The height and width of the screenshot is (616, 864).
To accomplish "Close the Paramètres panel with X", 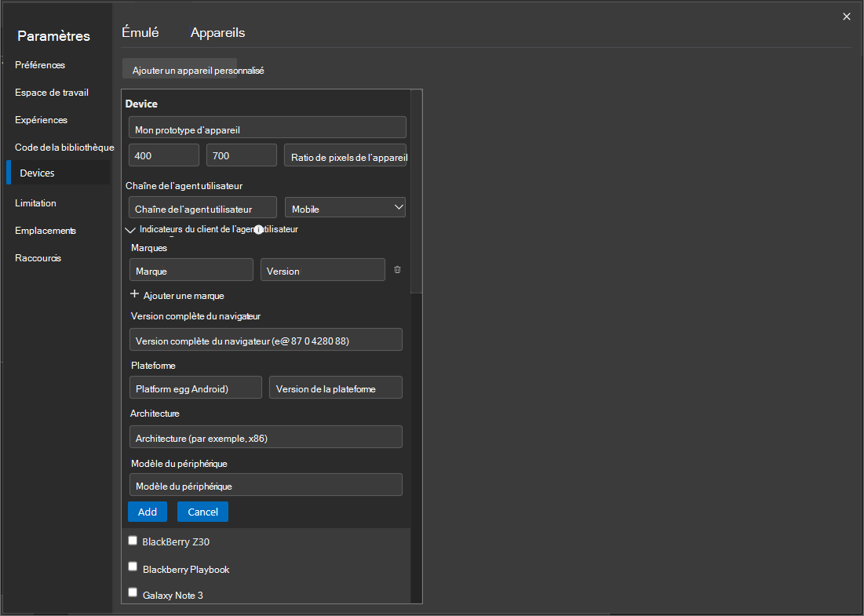I will (847, 16).
